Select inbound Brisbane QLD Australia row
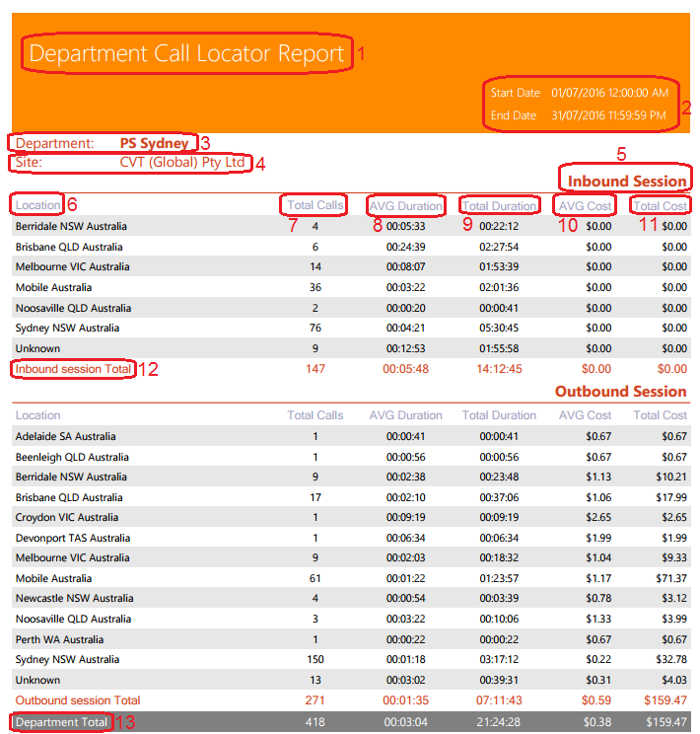Viewport: 700px width, 734px height. [351, 247]
